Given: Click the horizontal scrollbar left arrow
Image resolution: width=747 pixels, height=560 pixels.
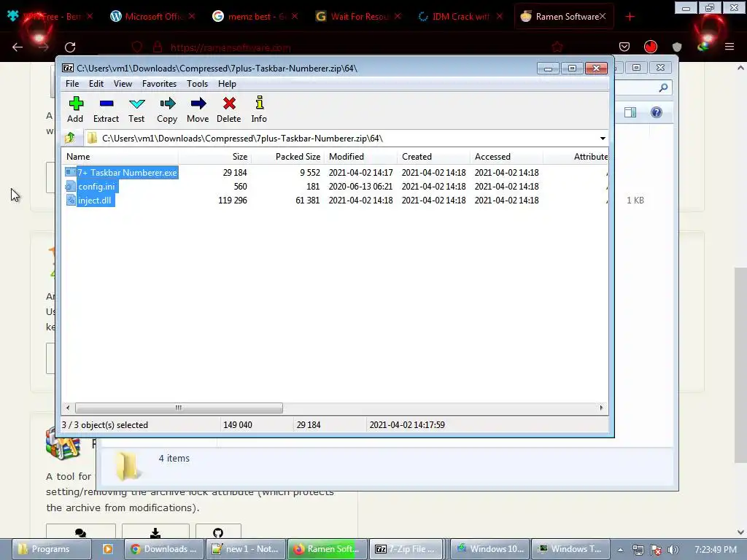Looking at the screenshot, I should (x=68, y=408).
